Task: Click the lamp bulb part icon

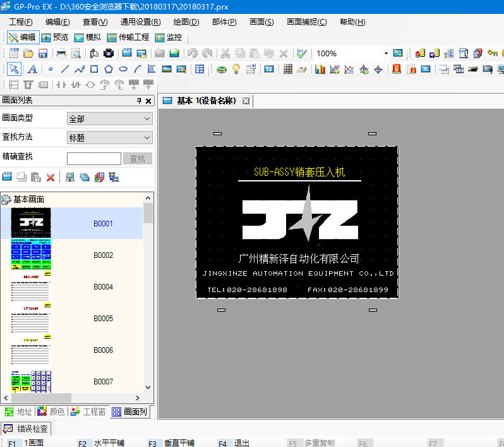Action: pos(236,70)
